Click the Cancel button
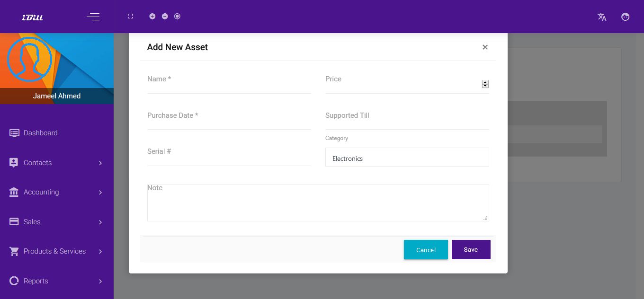The height and width of the screenshot is (299, 644). pyautogui.click(x=426, y=249)
